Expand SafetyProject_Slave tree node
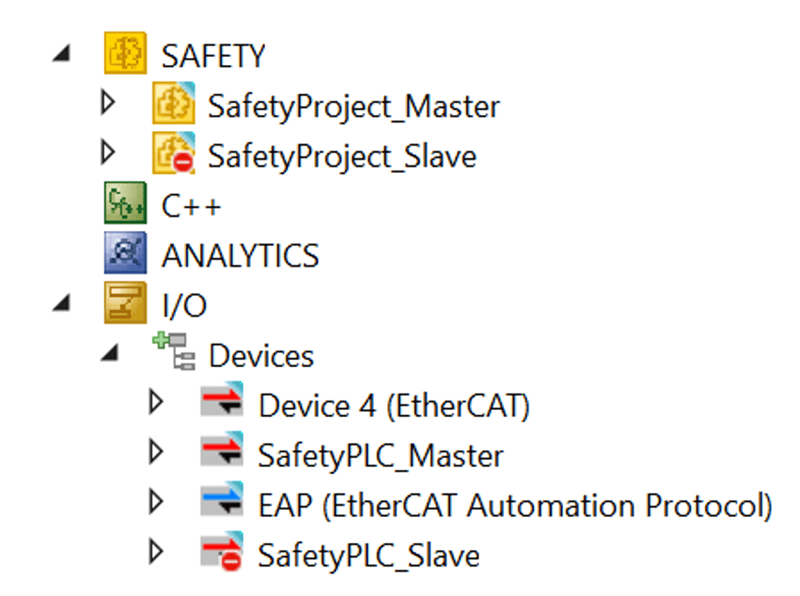This screenshot has height=596, width=800. [108, 153]
